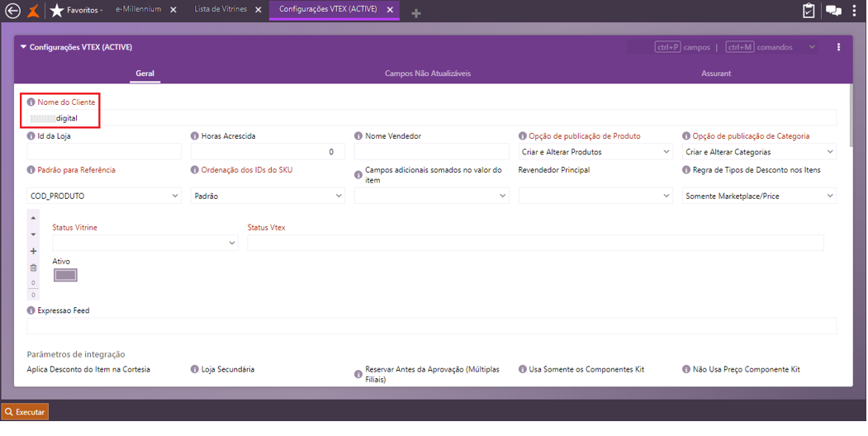Click the ctrl+M comandos shortcut

pyautogui.click(x=759, y=48)
